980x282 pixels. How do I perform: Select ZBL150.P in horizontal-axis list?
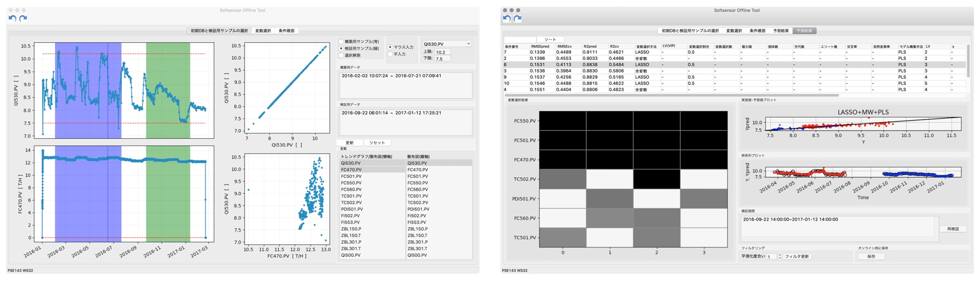(373, 229)
